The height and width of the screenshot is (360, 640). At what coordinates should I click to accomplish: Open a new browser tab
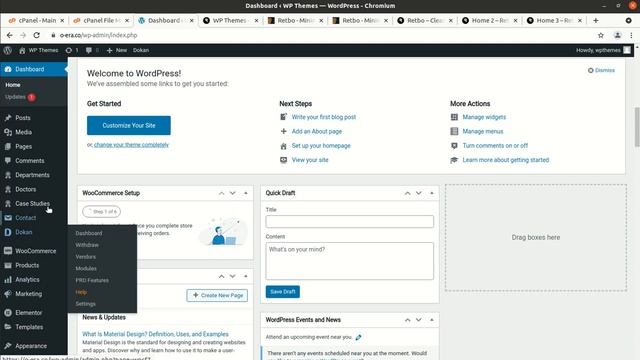pyautogui.click(x=596, y=20)
